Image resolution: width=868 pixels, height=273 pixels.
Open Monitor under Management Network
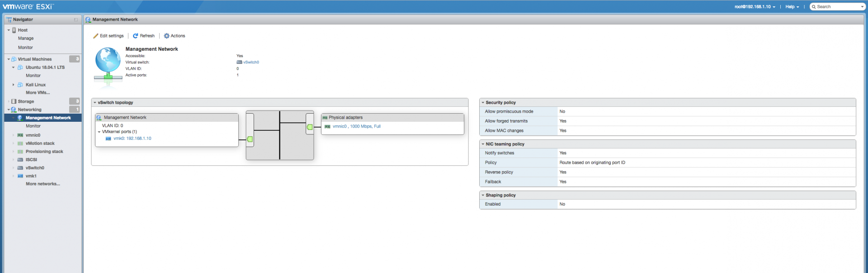(33, 126)
